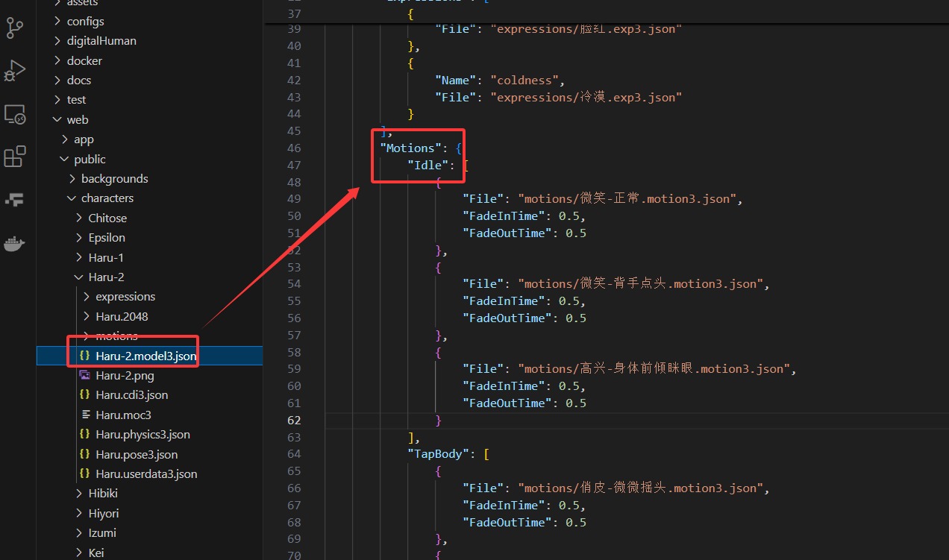
Task: Click the "expressions/脸红.exp3.json" string on line 39
Action: 586,29
